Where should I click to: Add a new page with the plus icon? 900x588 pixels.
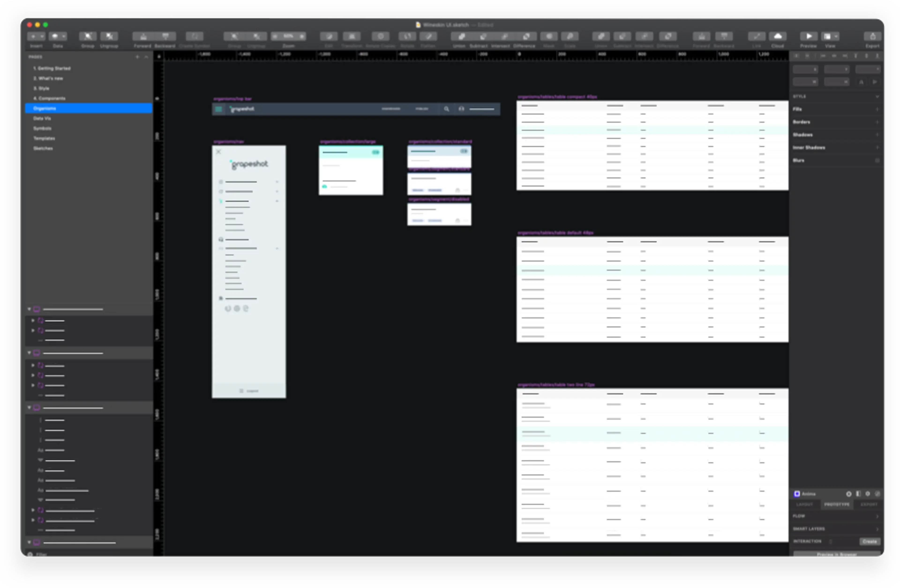pos(137,57)
